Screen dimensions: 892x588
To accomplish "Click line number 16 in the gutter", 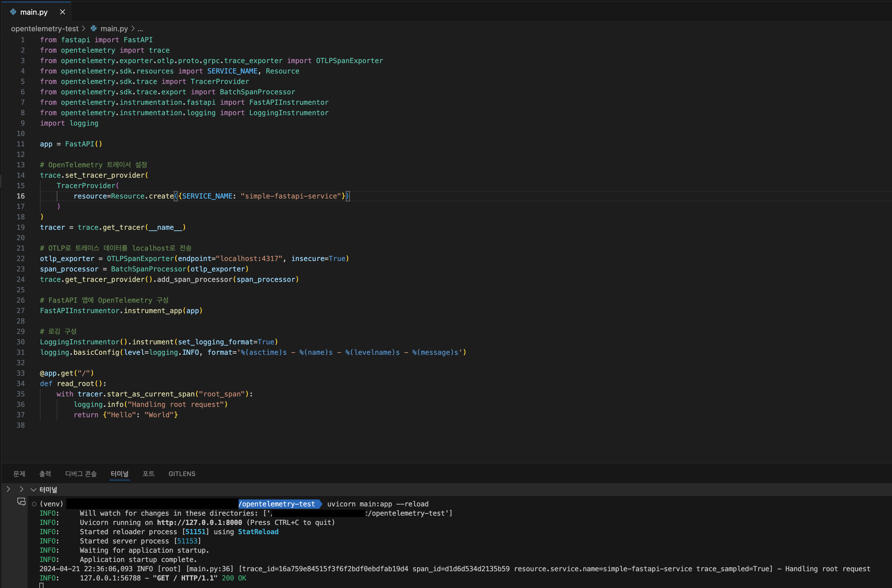I will [x=21, y=196].
